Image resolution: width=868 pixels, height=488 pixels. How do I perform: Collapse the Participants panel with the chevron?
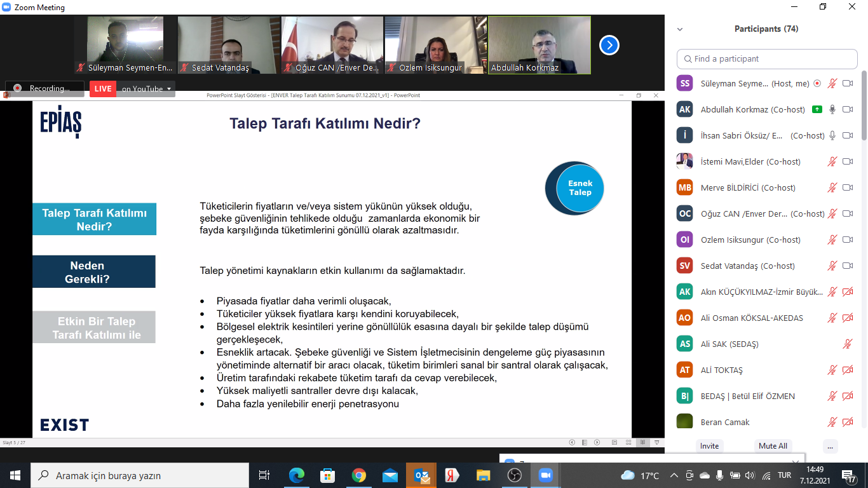coord(680,29)
